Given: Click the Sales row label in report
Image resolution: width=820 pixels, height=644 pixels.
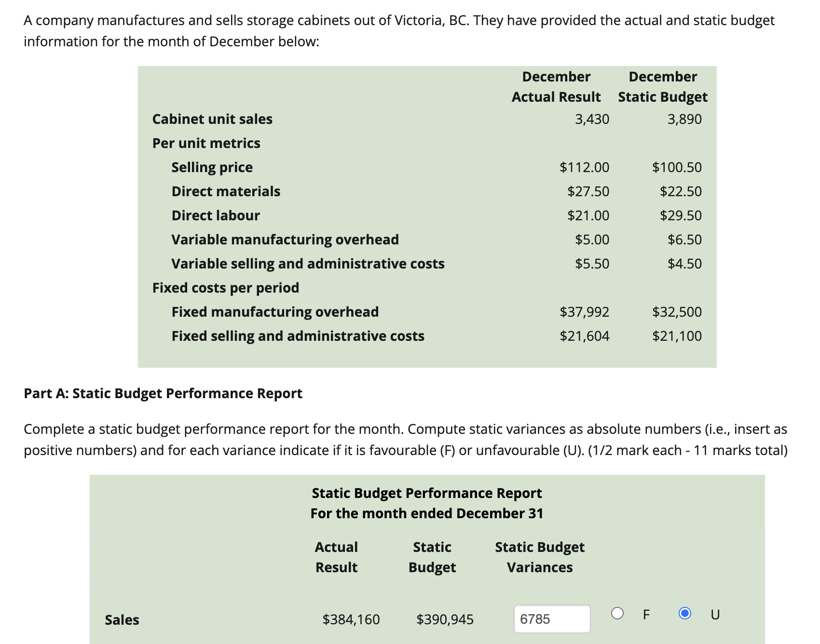Looking at the screenshot, I should [122, 620].
